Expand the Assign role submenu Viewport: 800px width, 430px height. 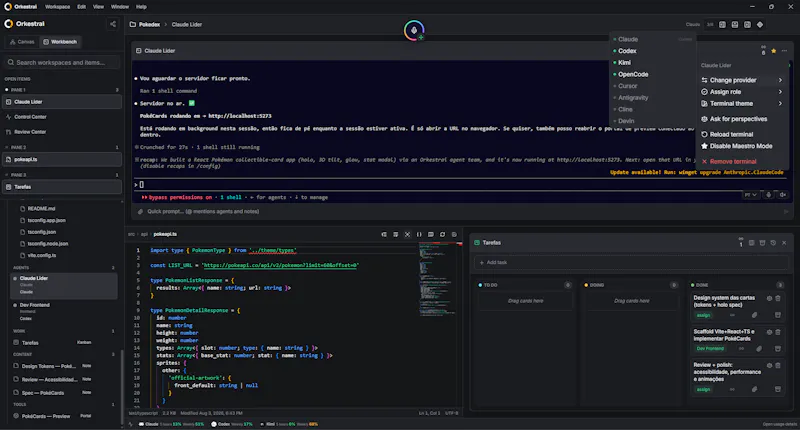point(742,92)
